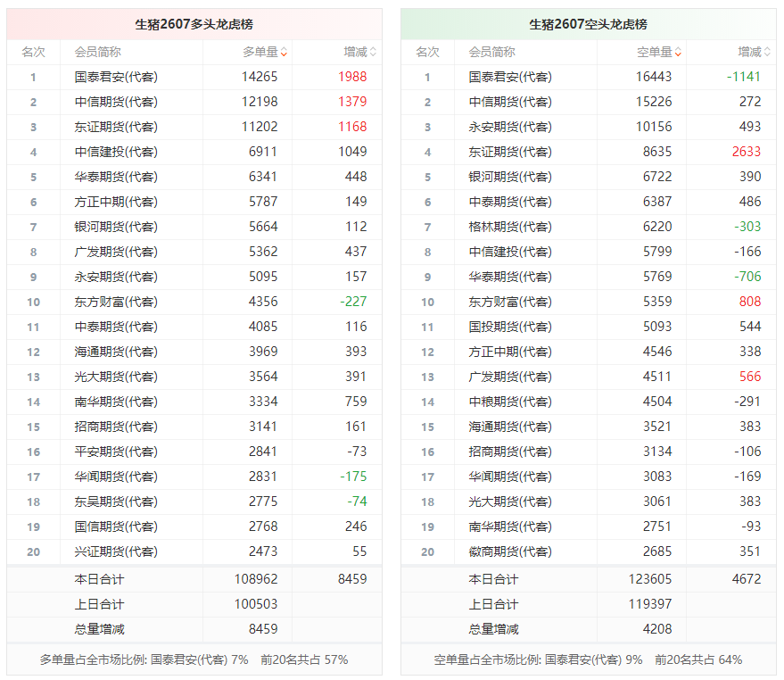Select 平安期货(代客) in long ranking table
Viewport: 784px width, 680px height.
116,452
